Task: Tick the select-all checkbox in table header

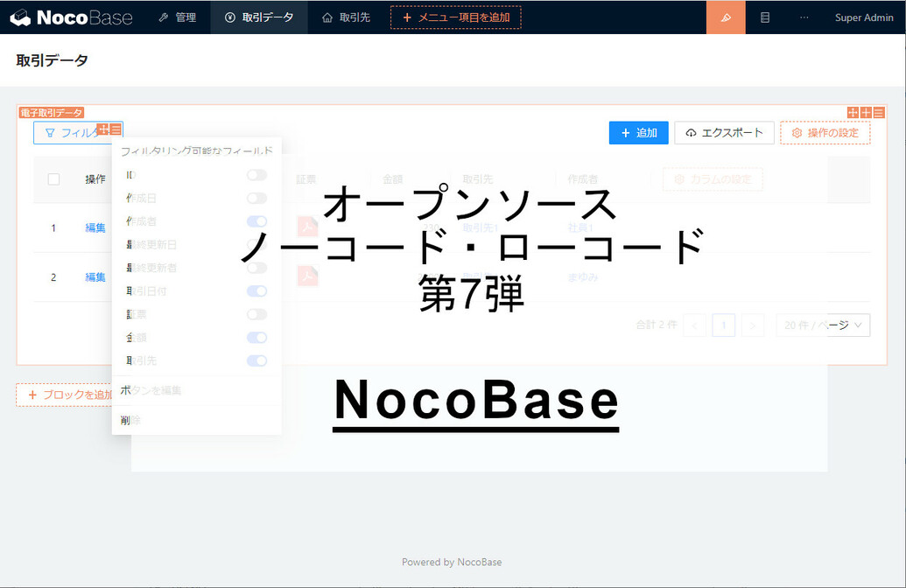Action: click(x=53, y=179)
